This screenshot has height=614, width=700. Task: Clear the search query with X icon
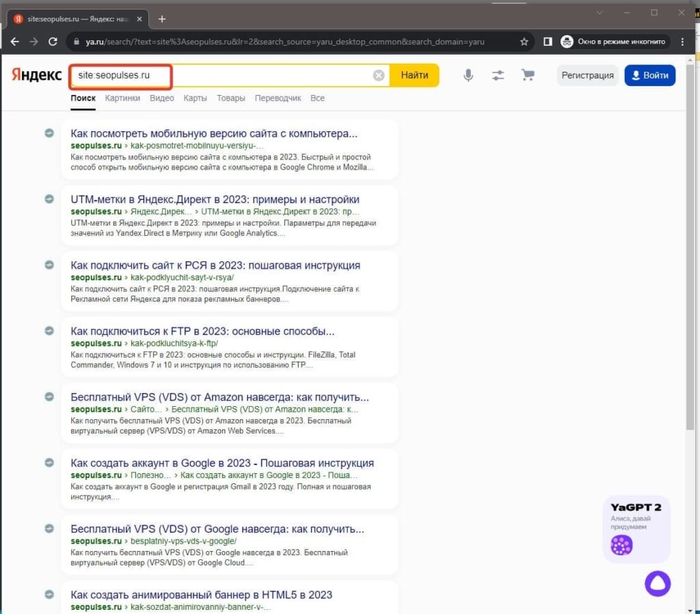click(x=379, y=75)
